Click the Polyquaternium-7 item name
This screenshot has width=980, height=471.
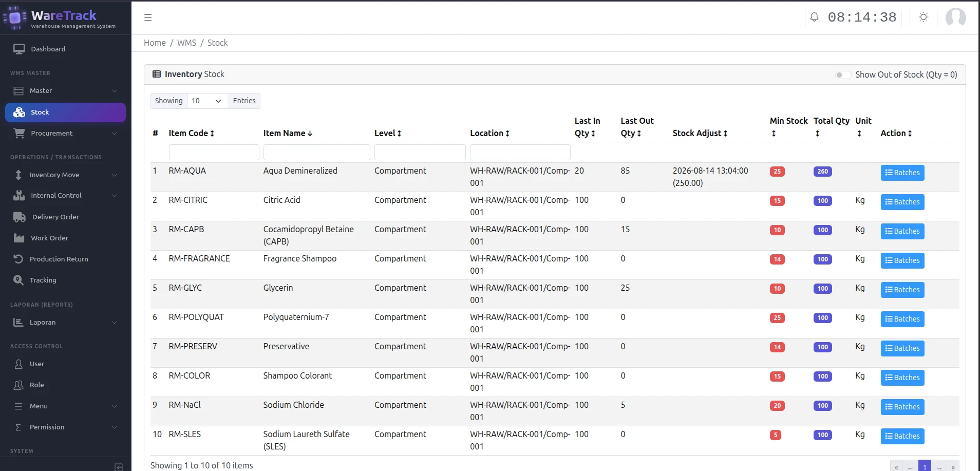[x=296, y=317]
